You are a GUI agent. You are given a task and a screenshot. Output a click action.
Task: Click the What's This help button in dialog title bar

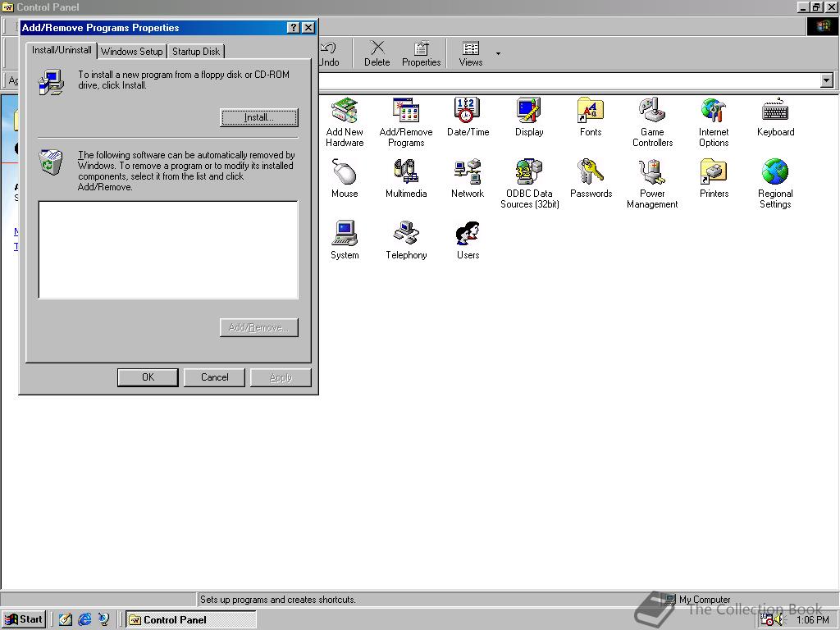[x=294, y=28]
